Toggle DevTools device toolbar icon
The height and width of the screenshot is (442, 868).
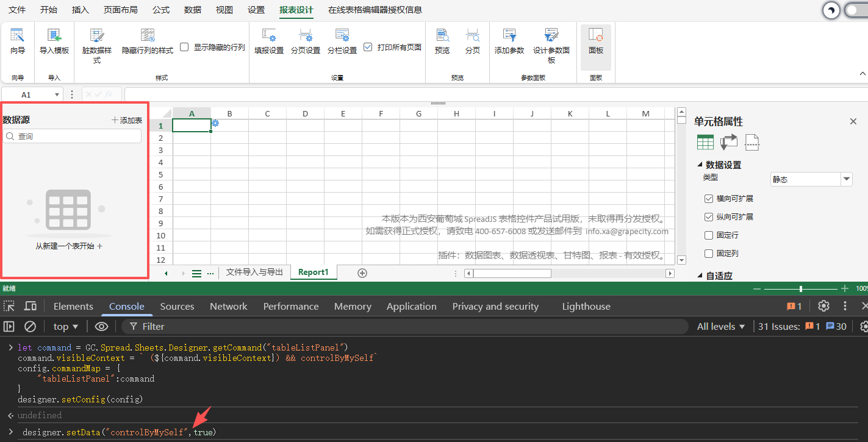point(30,306)
